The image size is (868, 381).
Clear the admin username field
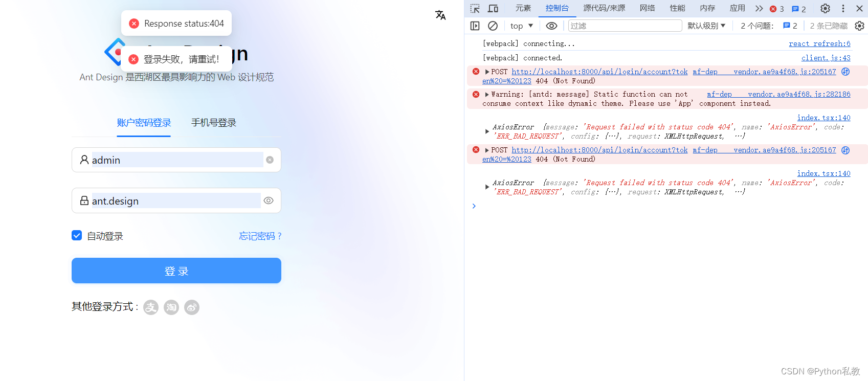[x=270, y=160]
